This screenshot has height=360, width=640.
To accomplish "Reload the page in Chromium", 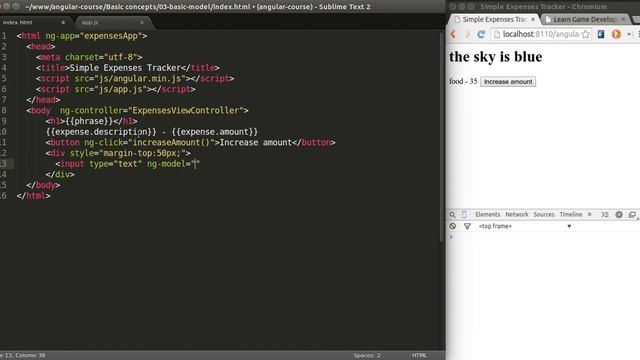I will point(481,34).
